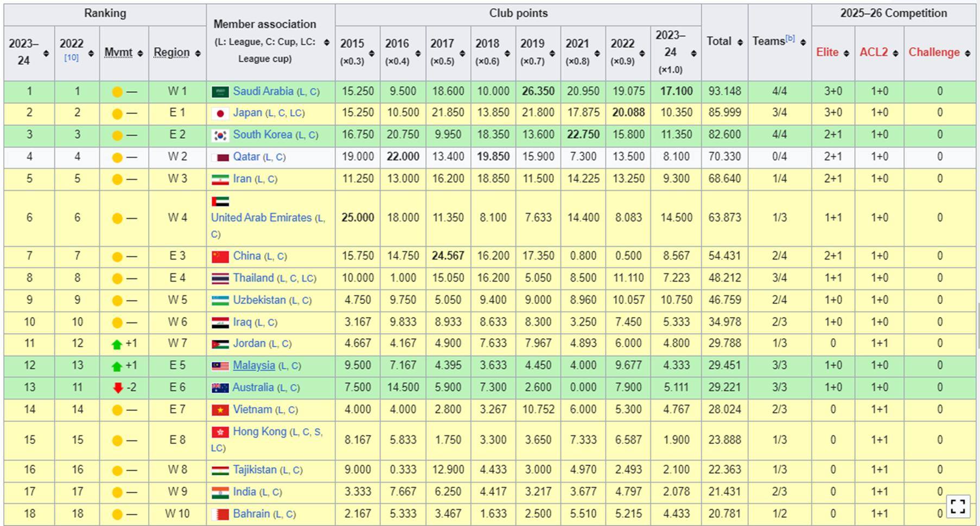Sort by 2022 ranking column

tap(91, 53)
